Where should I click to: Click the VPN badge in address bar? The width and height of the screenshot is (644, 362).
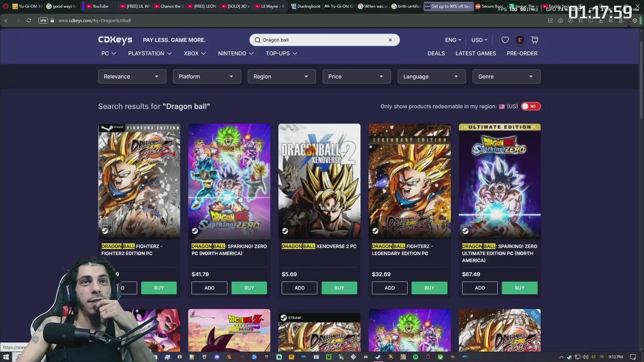pyautogui.click(x=43, y=21)
